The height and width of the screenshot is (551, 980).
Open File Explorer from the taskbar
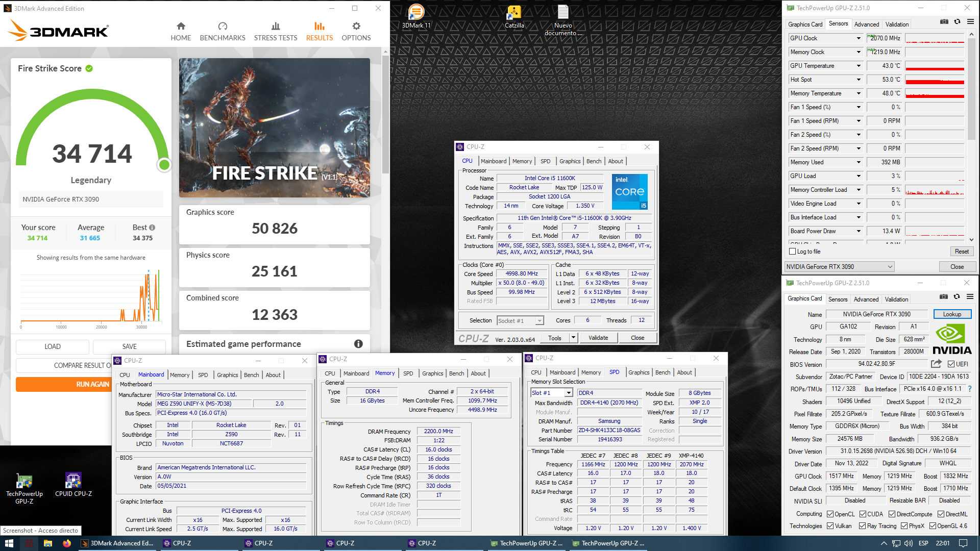(48, 543)
